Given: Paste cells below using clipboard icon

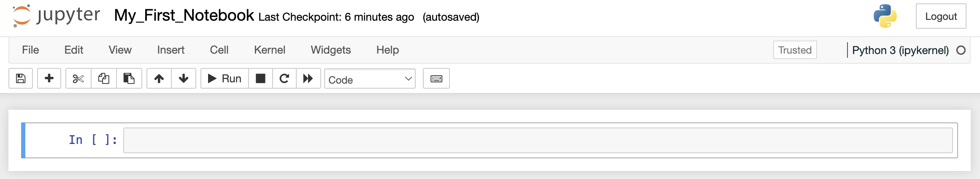Looking at the screenshot, I should 129,79.
